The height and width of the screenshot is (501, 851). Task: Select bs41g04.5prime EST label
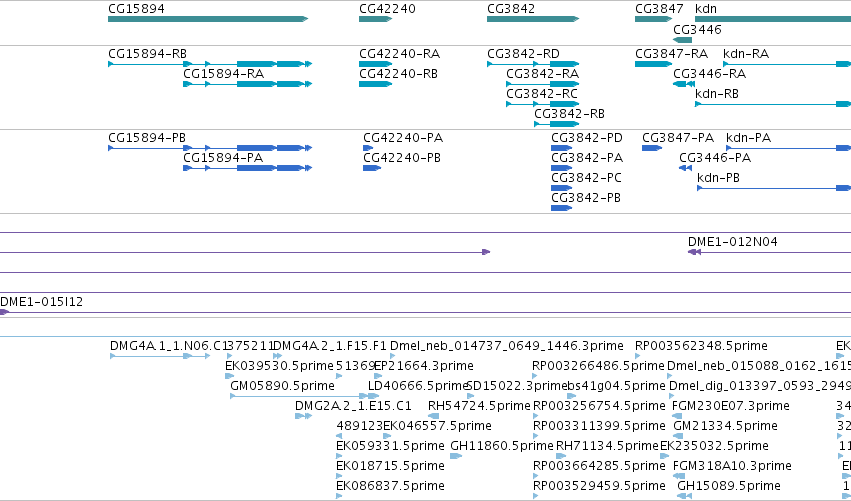tap(616, 386)
